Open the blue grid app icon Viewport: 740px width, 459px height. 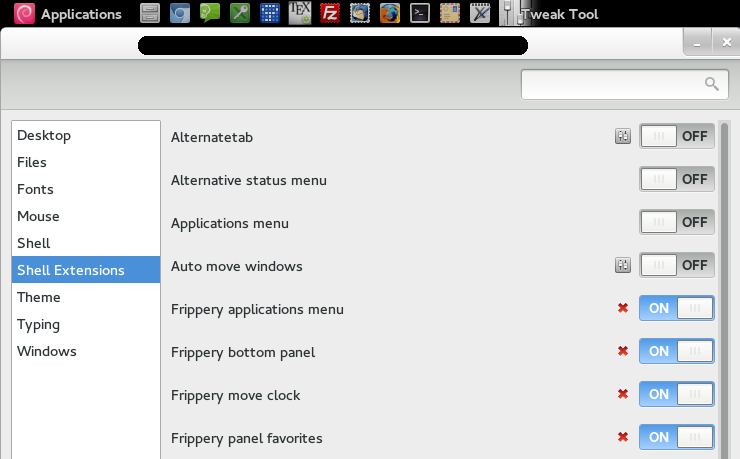[x=270, y=14]
